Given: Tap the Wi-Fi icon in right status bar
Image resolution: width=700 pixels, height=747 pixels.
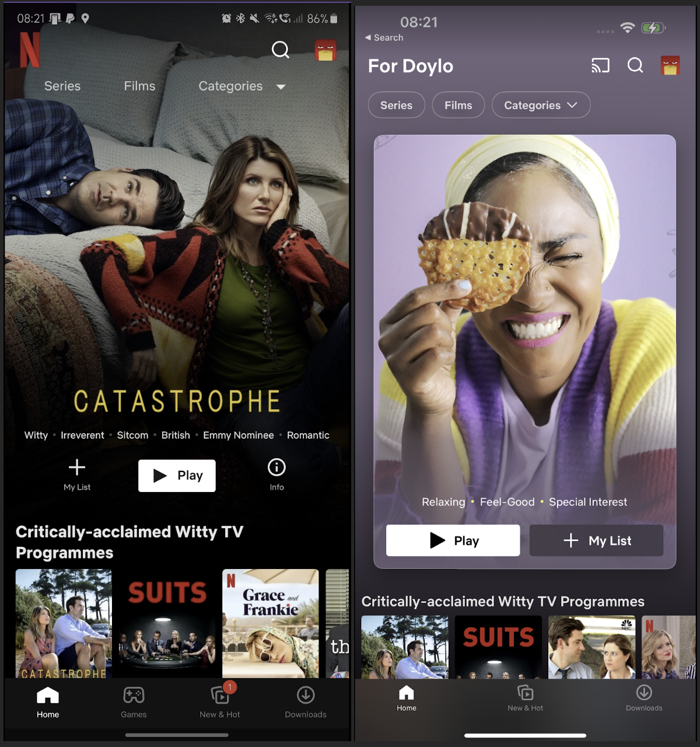Looking at the screenshot, I should (627, 27).
